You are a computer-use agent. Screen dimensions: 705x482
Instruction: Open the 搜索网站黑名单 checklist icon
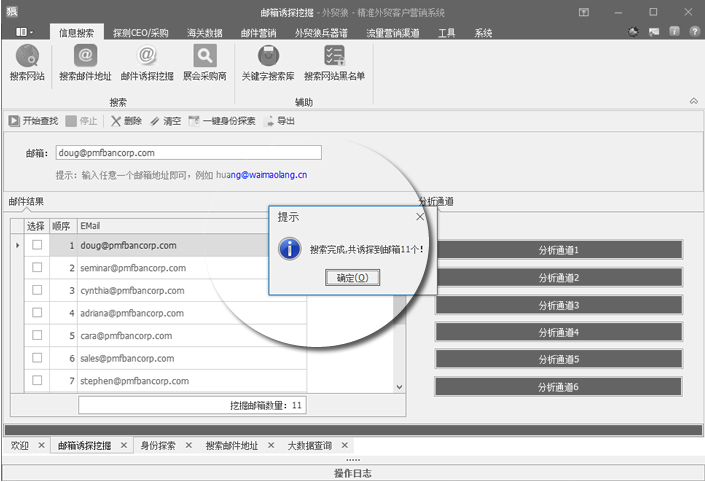click(x=334, y=56)
